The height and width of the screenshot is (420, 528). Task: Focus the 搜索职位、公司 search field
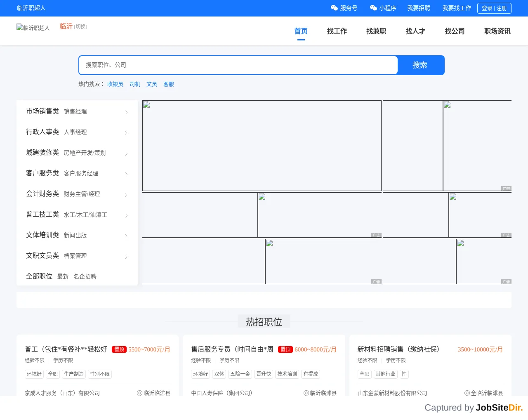[x=238, y=65]
